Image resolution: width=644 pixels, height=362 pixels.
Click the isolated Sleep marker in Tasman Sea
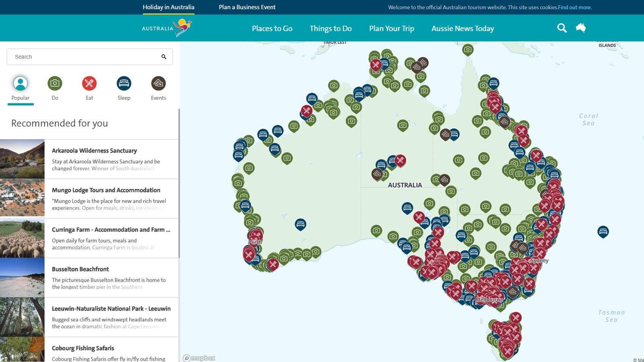click(x=603, y=231)
